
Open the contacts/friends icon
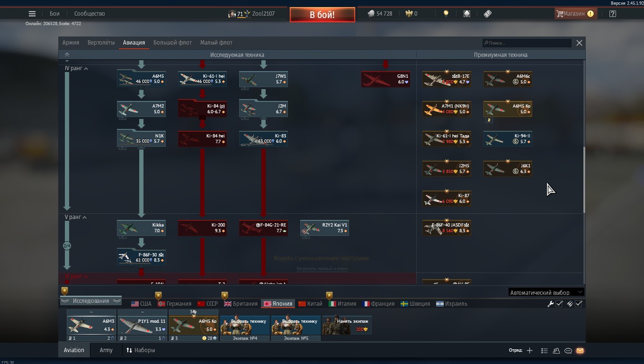click(556, 351)
